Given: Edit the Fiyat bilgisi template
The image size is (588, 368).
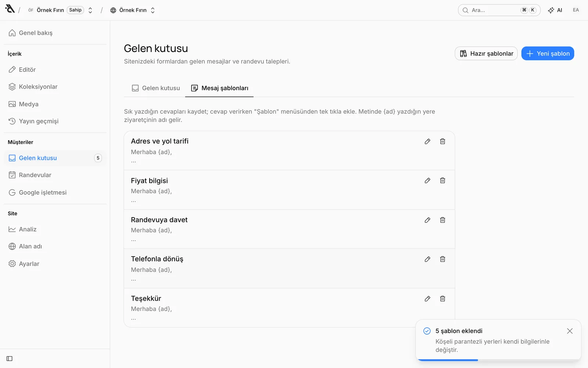Looking at the screenshot, I should pos(427,180).
